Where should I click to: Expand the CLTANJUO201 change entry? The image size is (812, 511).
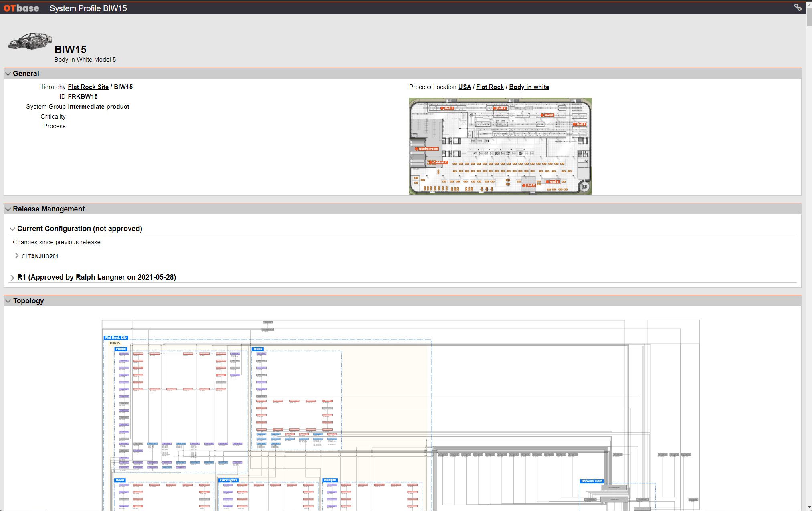[x=16, y=256]
